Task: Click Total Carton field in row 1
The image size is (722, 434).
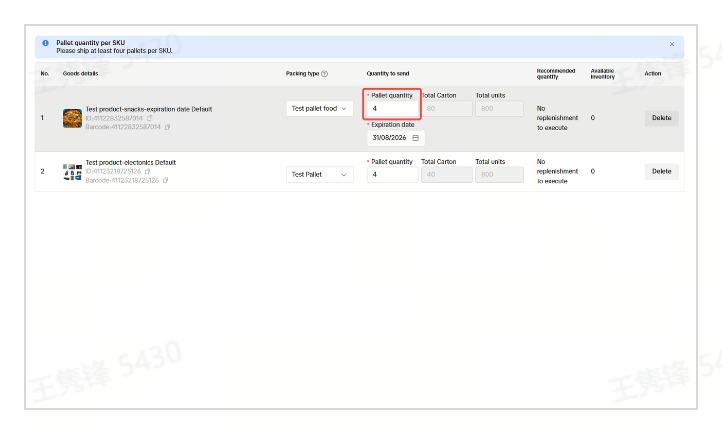Action: coord(447,109)
